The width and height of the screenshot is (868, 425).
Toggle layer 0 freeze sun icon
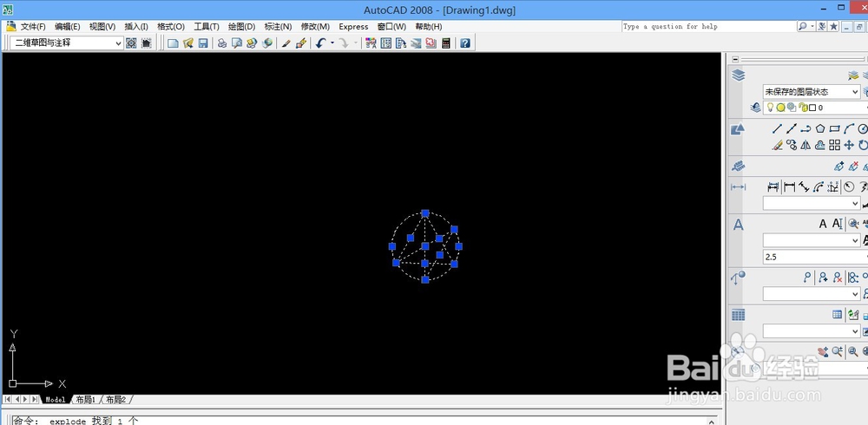tap(780, 108)
